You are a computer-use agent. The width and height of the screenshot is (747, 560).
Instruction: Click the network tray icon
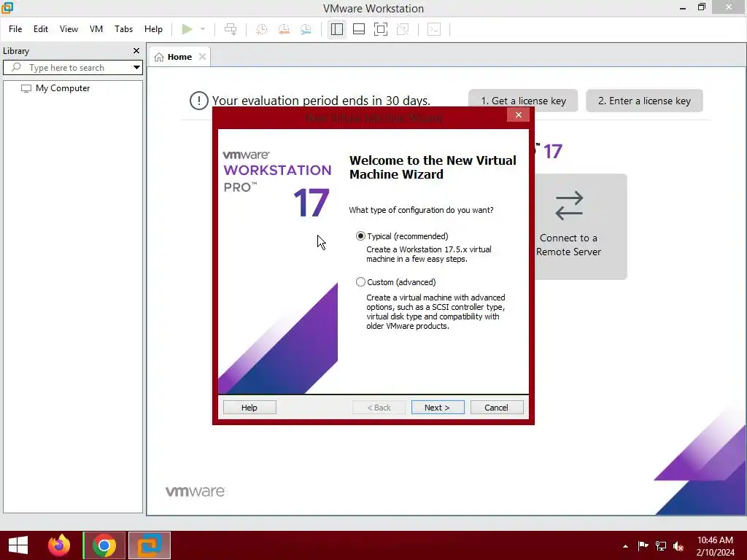click(x=661, y=545)
